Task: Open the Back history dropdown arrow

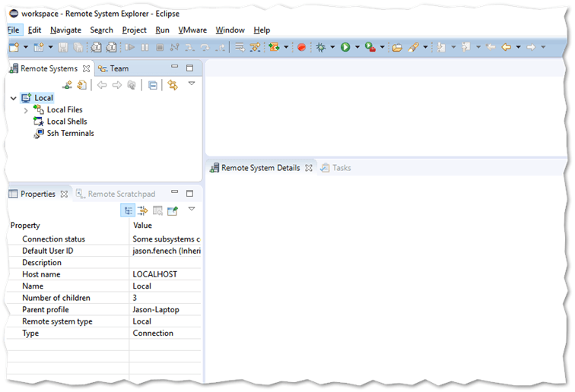Action: [518, 47]
